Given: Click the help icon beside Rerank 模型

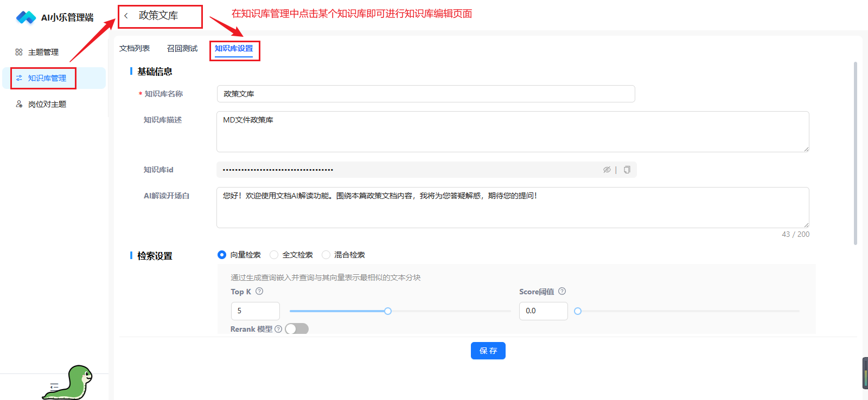Looking at the screenshot, I should tap(278, 329).
